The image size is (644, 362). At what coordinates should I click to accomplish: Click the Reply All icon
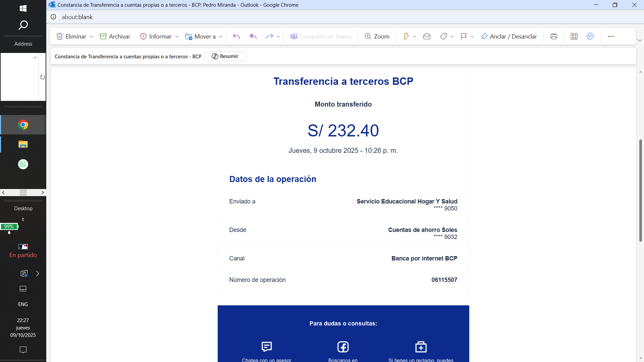(253, 37)
